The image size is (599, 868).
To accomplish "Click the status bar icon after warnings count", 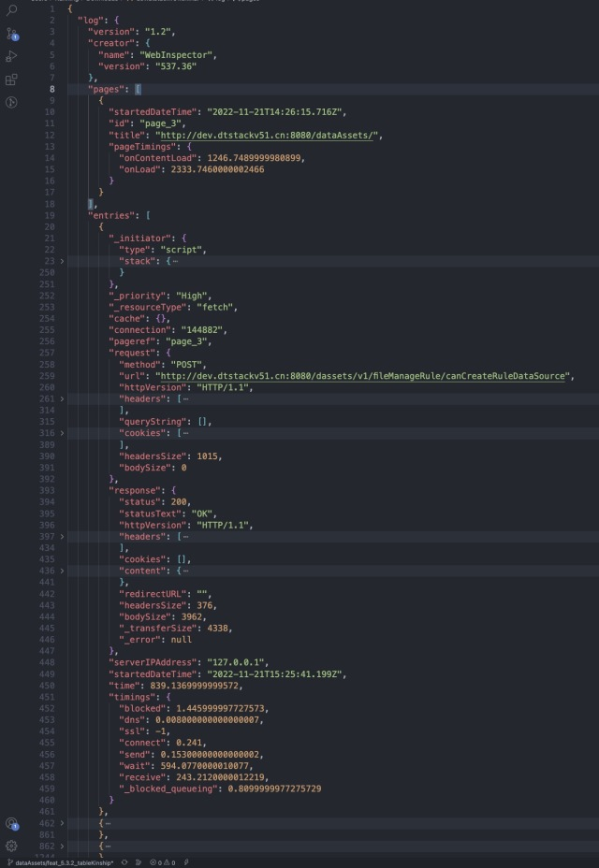I will 187,862.
